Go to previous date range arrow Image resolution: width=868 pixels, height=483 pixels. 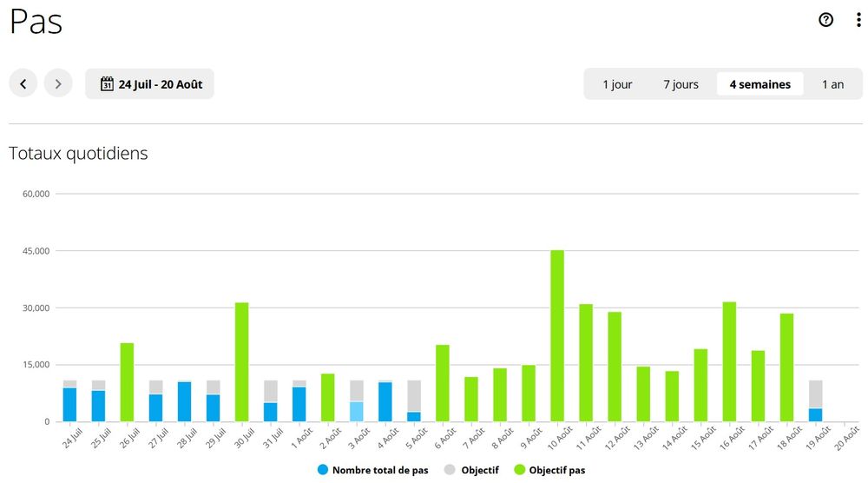tap(23, 84)
